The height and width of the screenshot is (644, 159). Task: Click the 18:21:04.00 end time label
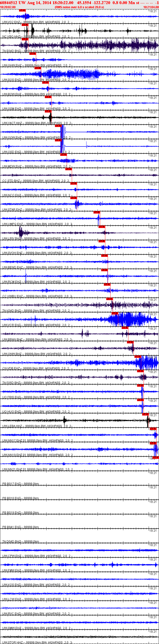tap(151, 7)
